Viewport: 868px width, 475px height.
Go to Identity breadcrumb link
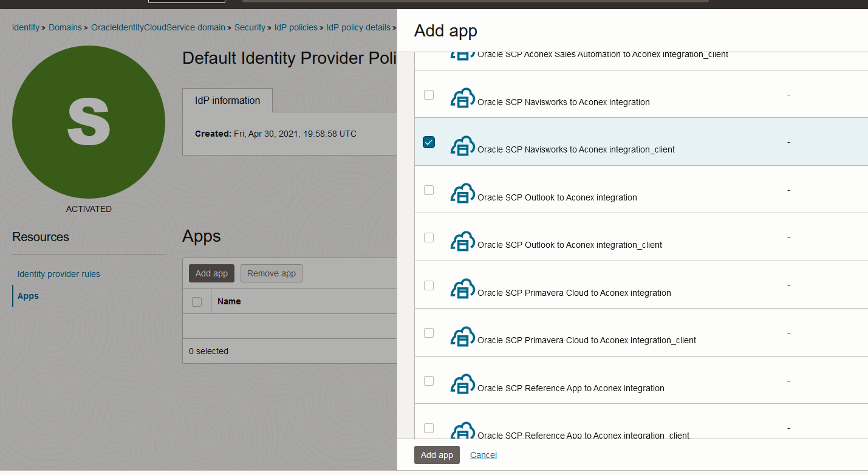pos(26,27)
